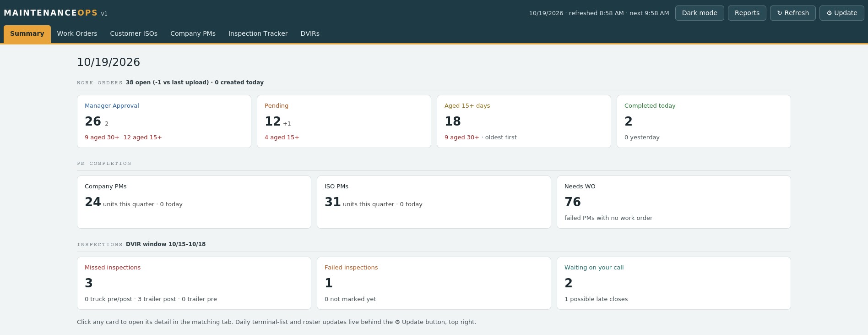
Task: Click the 'DVIR window 10/15–10/18' text
Action: (x=166, y=244)
